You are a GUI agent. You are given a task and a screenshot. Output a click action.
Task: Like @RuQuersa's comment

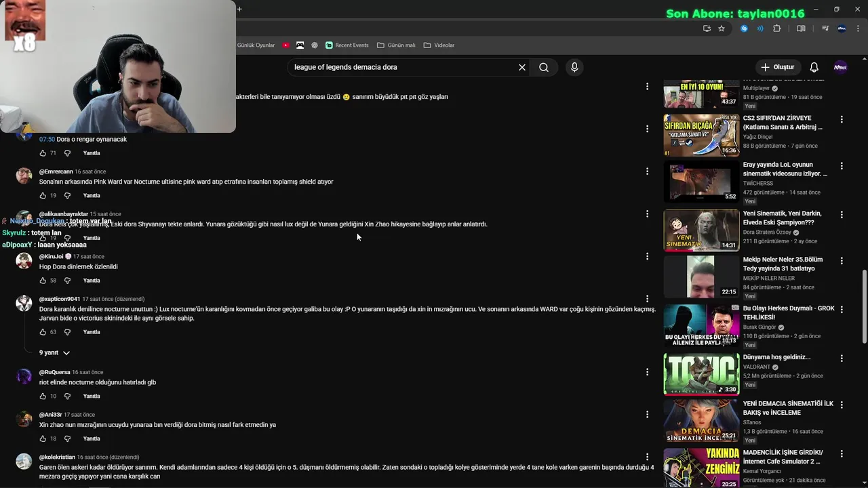point(43,396)
